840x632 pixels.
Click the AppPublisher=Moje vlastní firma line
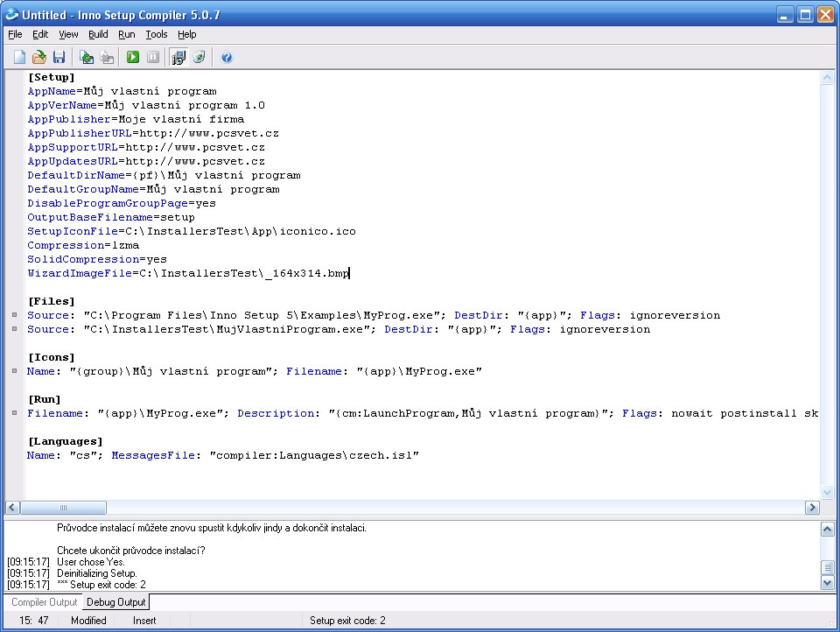coord(136,119)
